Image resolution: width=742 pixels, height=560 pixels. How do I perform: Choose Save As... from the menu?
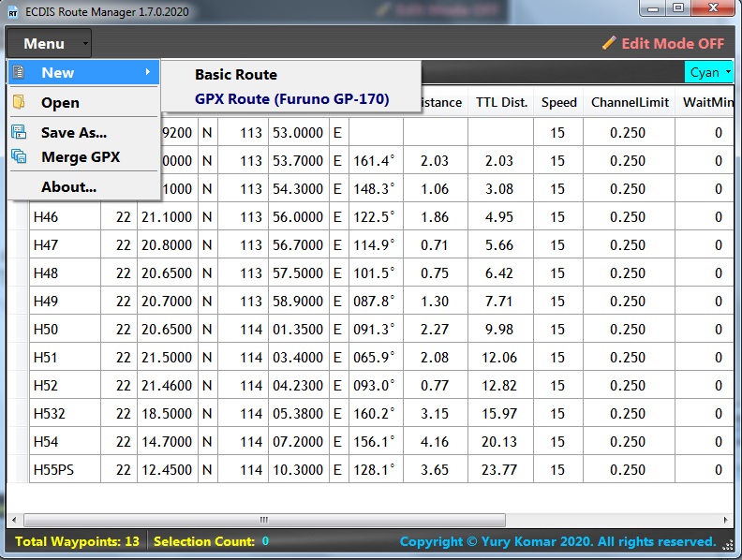[x=83, y=132]
